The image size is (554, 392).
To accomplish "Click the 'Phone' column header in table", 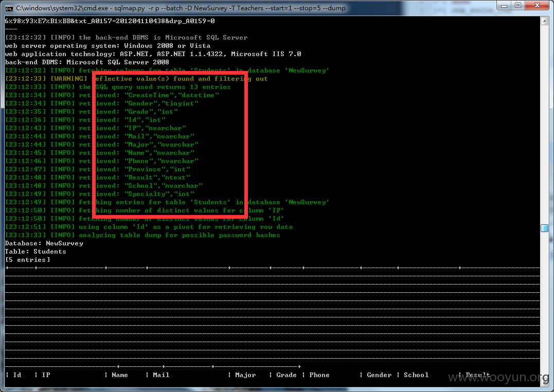I will point(319,375).
